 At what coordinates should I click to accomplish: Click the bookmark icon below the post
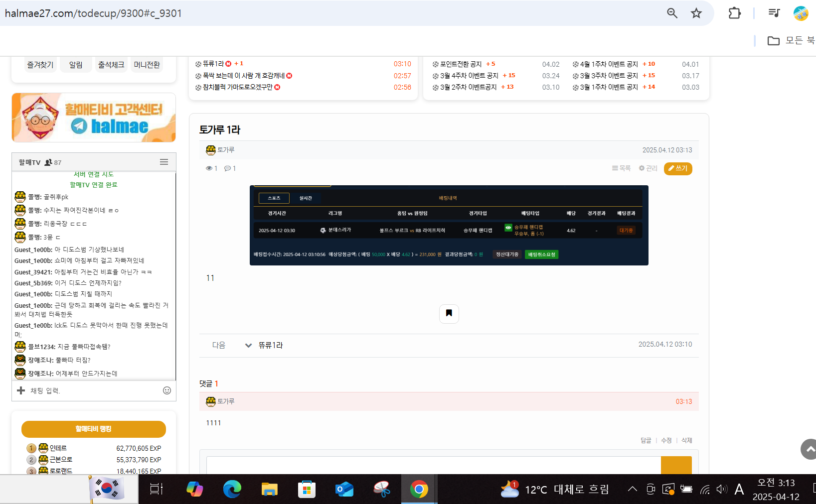click(449, 313)
